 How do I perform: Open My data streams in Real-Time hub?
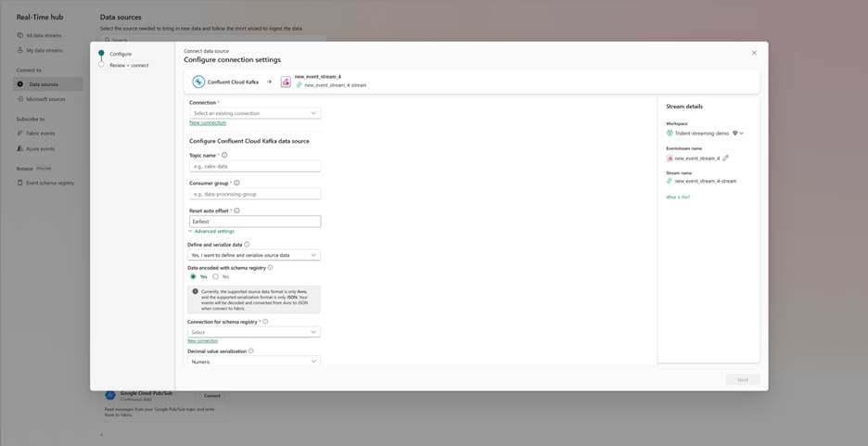coord(45,50)
